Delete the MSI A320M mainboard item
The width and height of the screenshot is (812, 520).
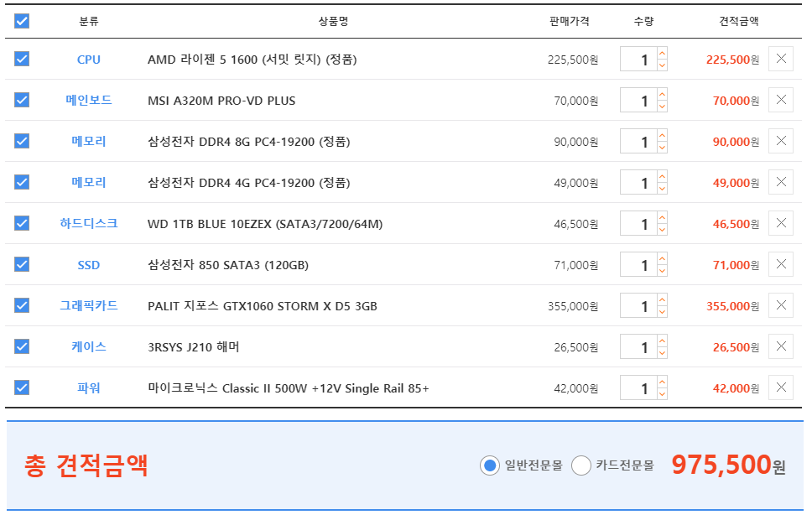(781, 100)
